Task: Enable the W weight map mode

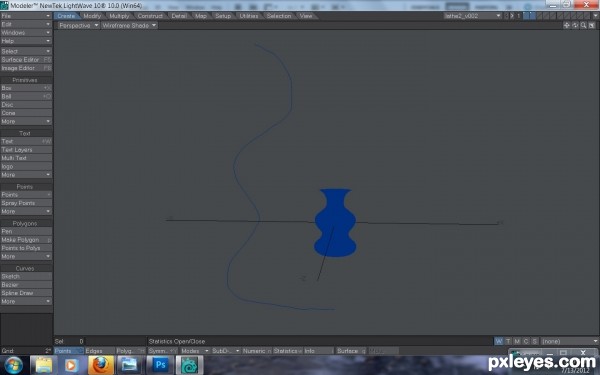Action: coord(499,341)
